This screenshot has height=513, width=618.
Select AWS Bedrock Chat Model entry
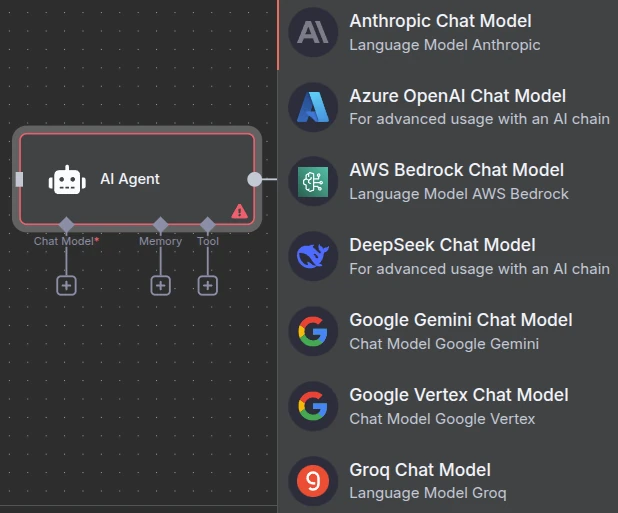pos(448,182)
